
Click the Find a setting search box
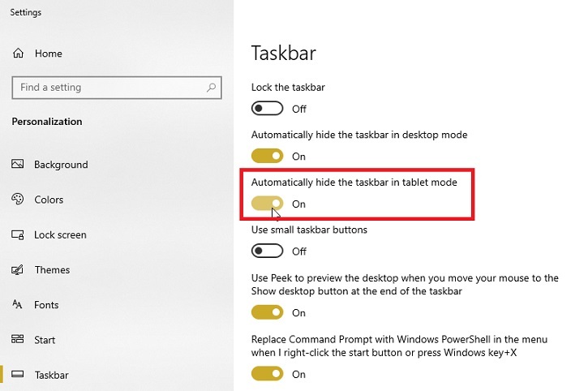(x=117, y=88)
